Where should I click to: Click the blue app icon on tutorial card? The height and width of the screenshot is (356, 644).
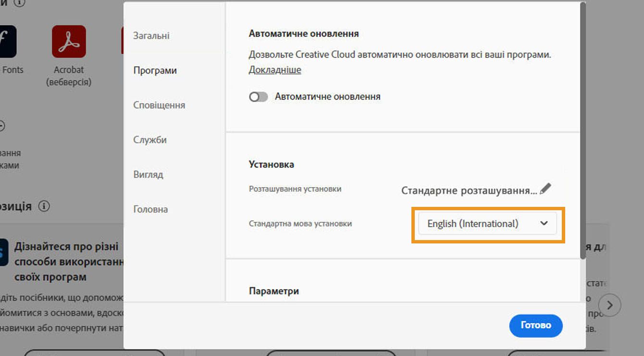[3, 252]
